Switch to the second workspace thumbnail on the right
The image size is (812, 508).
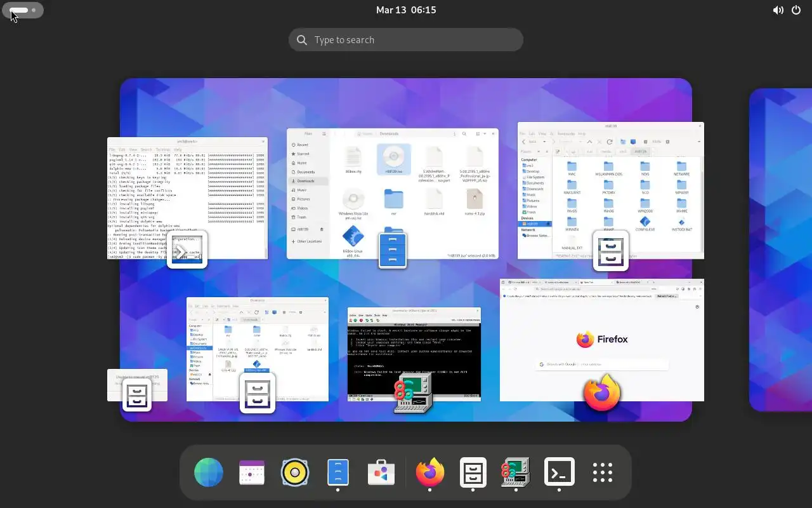pyautogui.click(x=781, y=250)
